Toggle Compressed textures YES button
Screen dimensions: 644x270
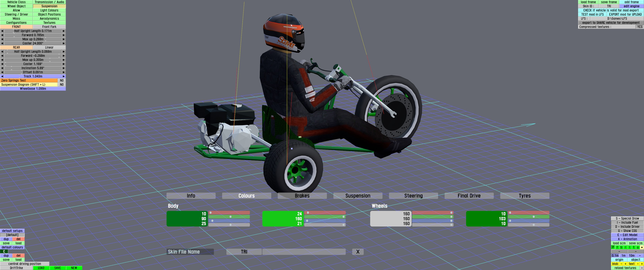pyautogui.click(x=640, y=27)
